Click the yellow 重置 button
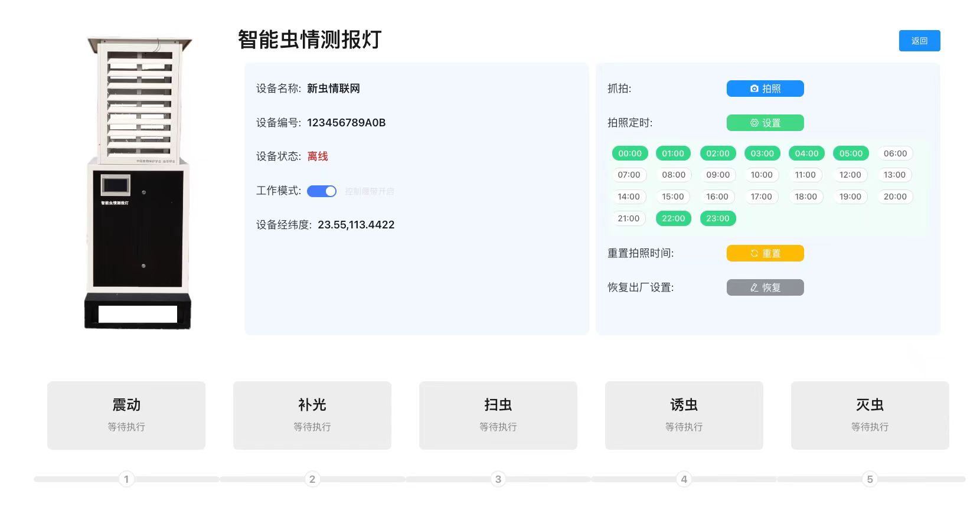 point(765,253)
